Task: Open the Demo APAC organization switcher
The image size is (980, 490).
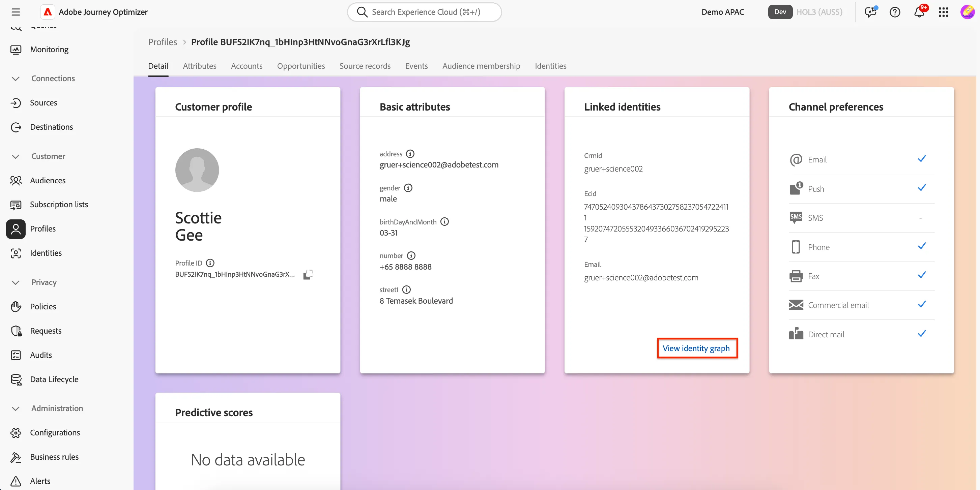Action: [722, 12]
